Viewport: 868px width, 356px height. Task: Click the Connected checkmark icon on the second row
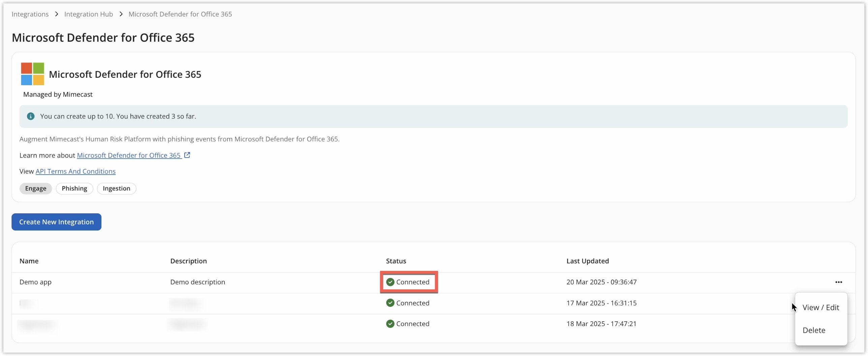tap(390, 303)
